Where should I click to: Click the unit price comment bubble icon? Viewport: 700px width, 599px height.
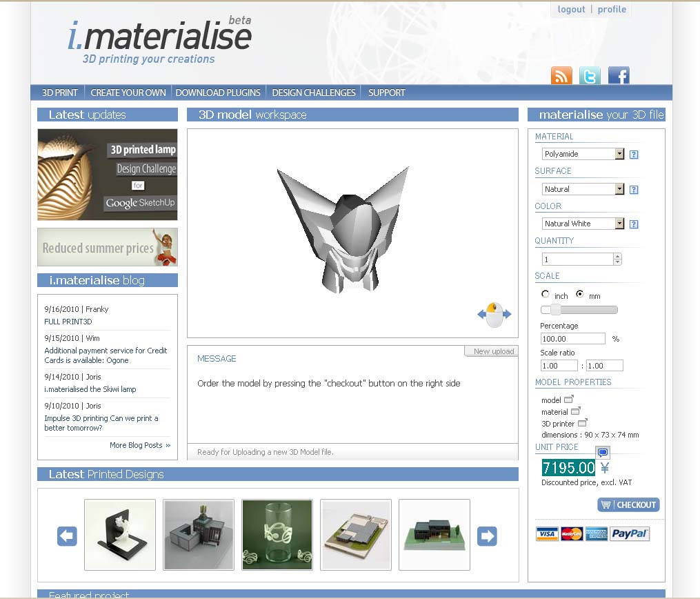pos(603,453)
